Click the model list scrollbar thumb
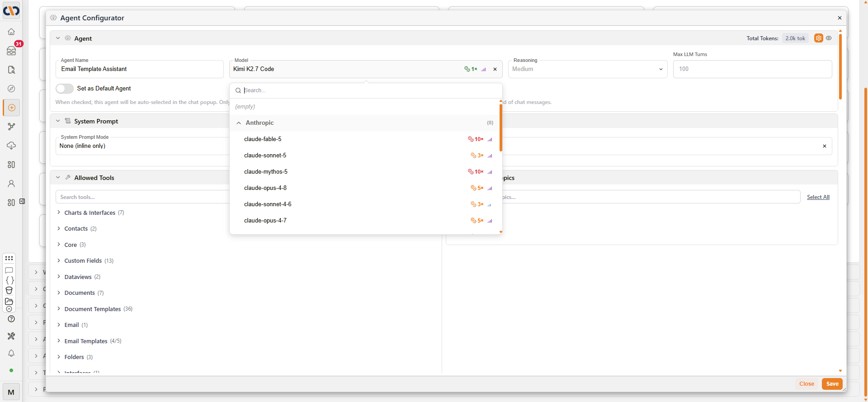The width and height of the screenshot is (868, 402). pos(501,128)
